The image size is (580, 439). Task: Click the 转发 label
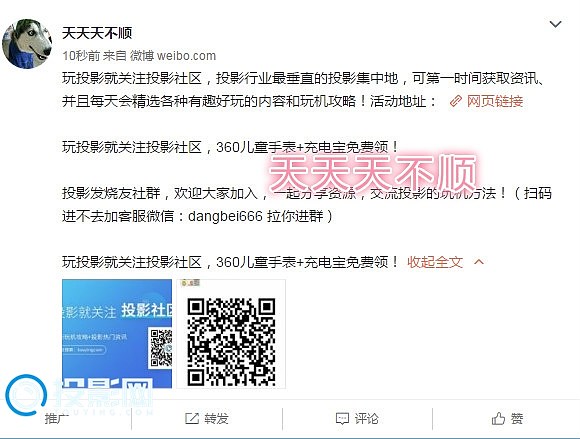click(216, 419)
